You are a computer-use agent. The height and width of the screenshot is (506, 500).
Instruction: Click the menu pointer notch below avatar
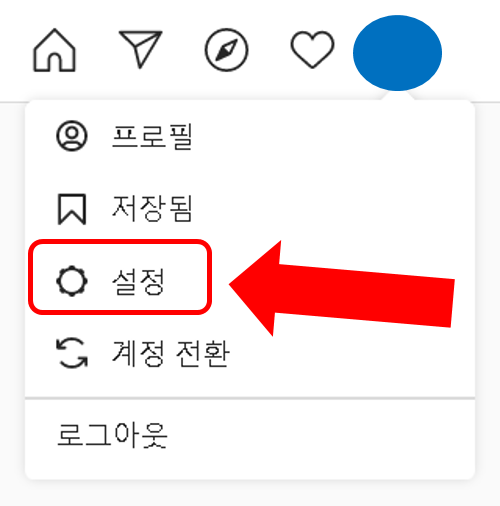(397, 96)
